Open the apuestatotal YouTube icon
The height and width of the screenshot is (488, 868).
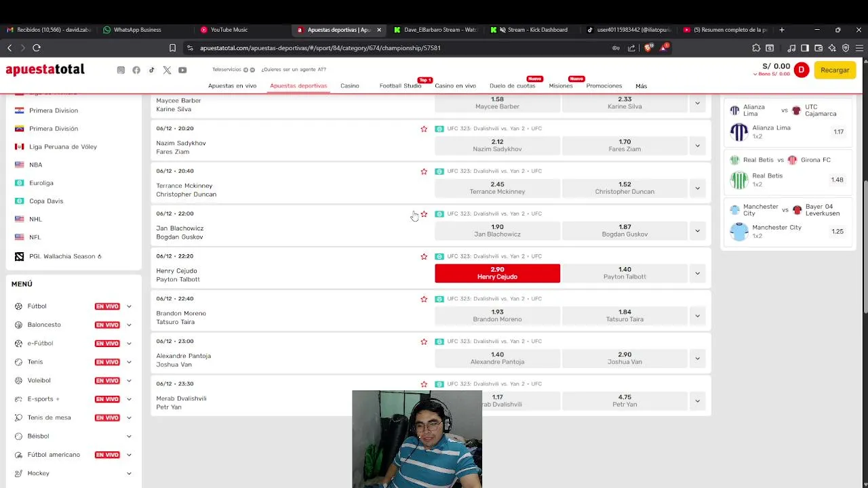pyautogui.click(x=182, y=70)
